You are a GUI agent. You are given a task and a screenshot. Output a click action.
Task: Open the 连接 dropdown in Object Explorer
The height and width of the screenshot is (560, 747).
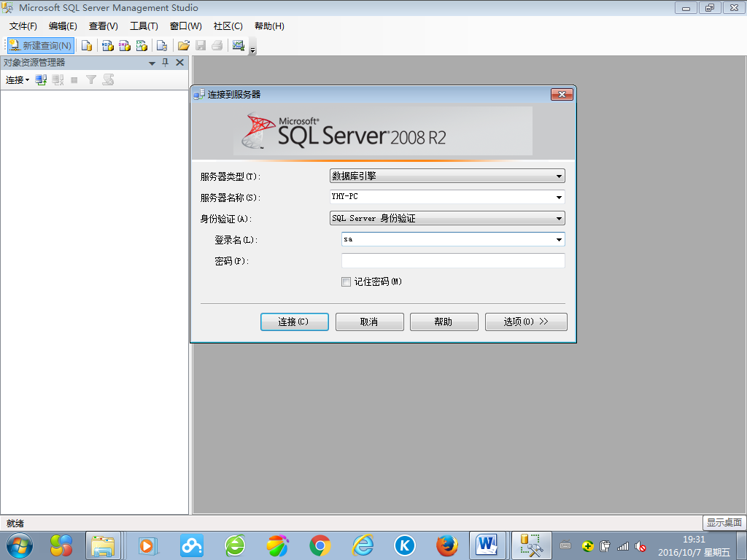[x=18, y=80]
